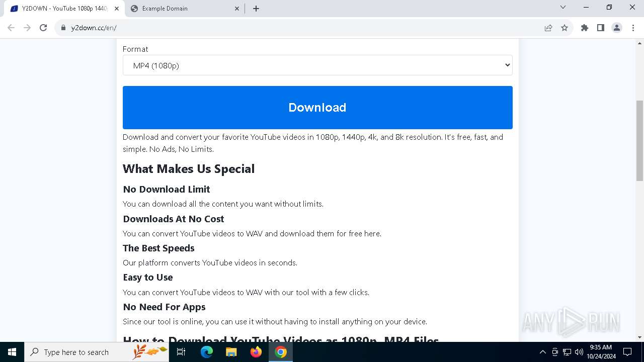644x362 pixels.
Task: Share this page icon in address bar
Action: pos(548,28)
